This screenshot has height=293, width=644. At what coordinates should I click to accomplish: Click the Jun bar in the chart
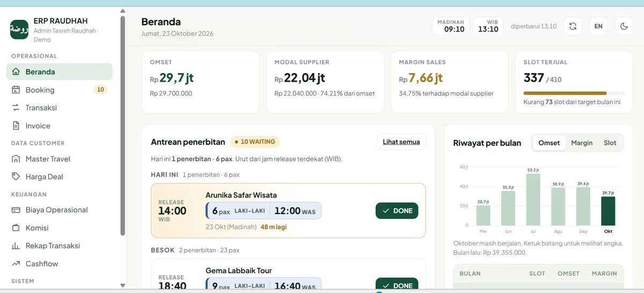pos(508,208)
